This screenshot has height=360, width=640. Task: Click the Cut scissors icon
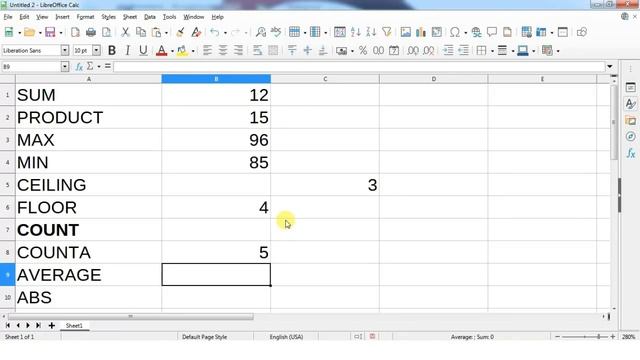(x=125, y=32)
